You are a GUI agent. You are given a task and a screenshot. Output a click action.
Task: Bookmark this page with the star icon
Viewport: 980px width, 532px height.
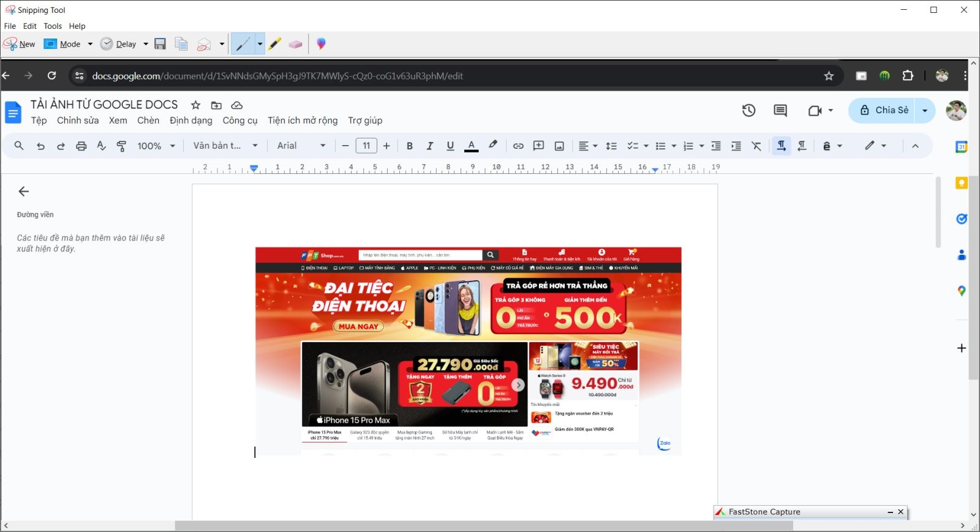tap(829, 76)
